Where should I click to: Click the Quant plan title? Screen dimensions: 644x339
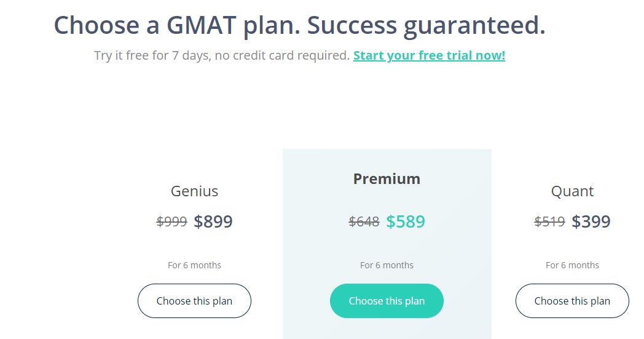(572, 191)
